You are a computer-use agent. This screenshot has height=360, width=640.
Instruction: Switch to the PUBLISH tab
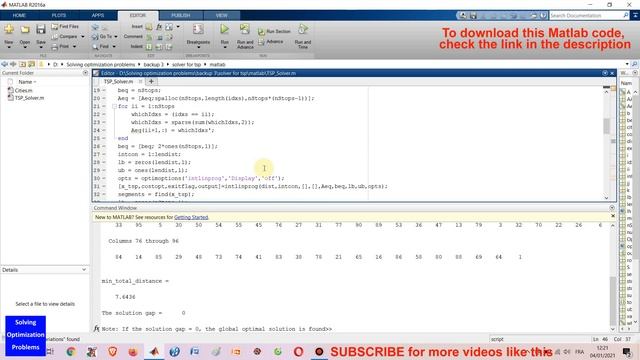click(180, 16)
